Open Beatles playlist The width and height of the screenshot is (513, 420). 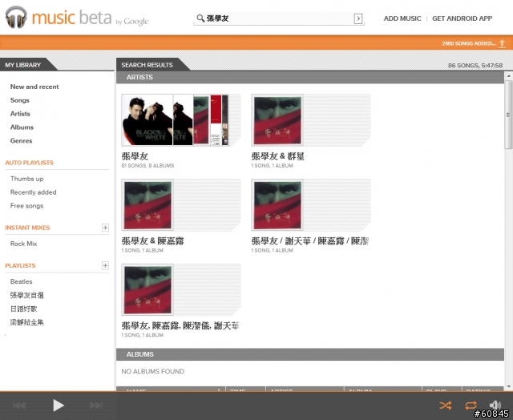point(22,281)
